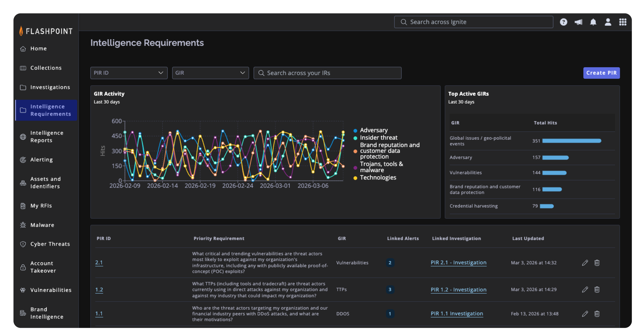Click the pencil icon for PIR 1.1
The height and width of the screenshot is (333, 644).
(585, 314)
